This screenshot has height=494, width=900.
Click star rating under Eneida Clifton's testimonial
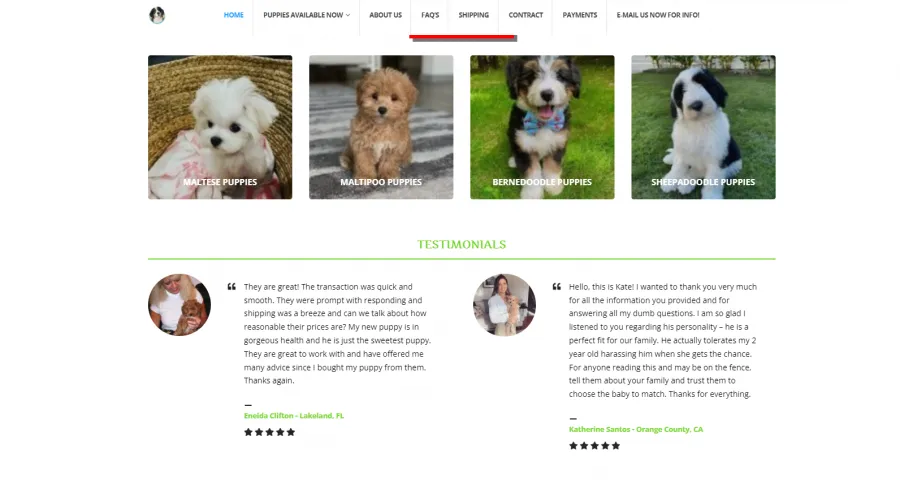click(269, 432)
